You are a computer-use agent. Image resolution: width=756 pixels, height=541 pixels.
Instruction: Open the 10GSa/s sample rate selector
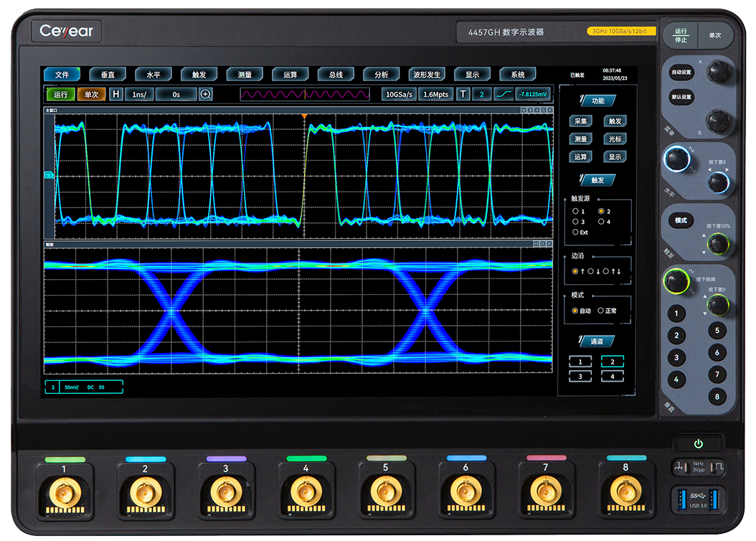pos(398,94)
